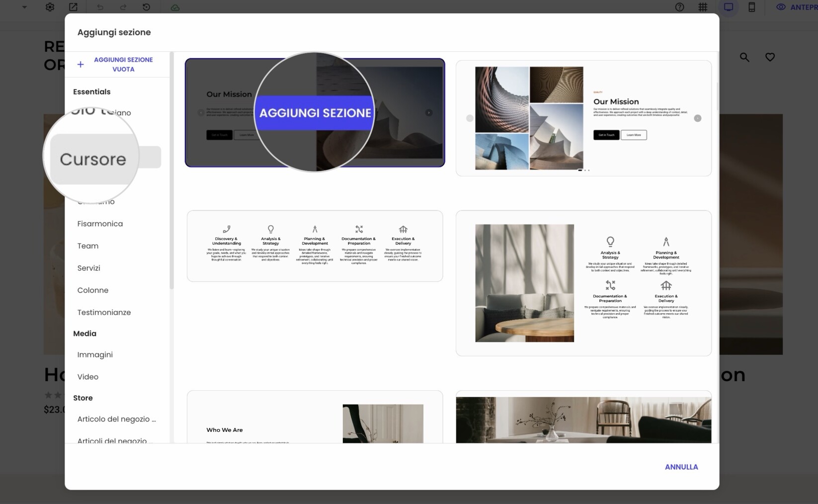Open the dropdown arrow at top left
The width and height of the screenshot is (818, 504).
[x=24, y=7]
